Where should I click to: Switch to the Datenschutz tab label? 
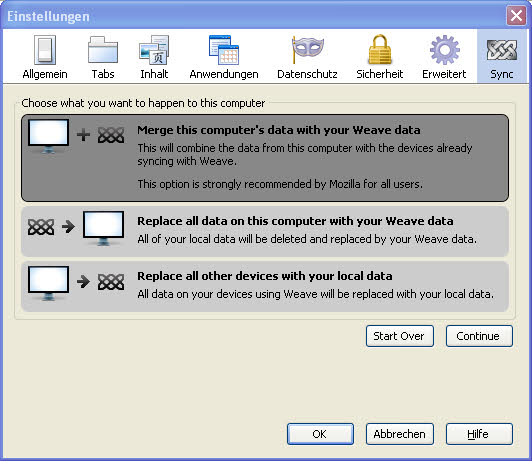tap(307, 74)
